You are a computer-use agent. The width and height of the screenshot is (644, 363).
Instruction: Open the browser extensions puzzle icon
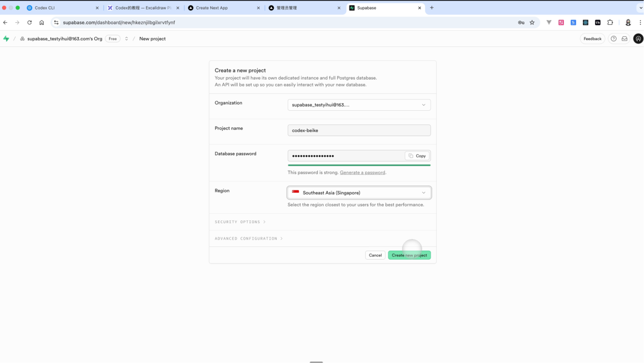click(x=610, y=23)
